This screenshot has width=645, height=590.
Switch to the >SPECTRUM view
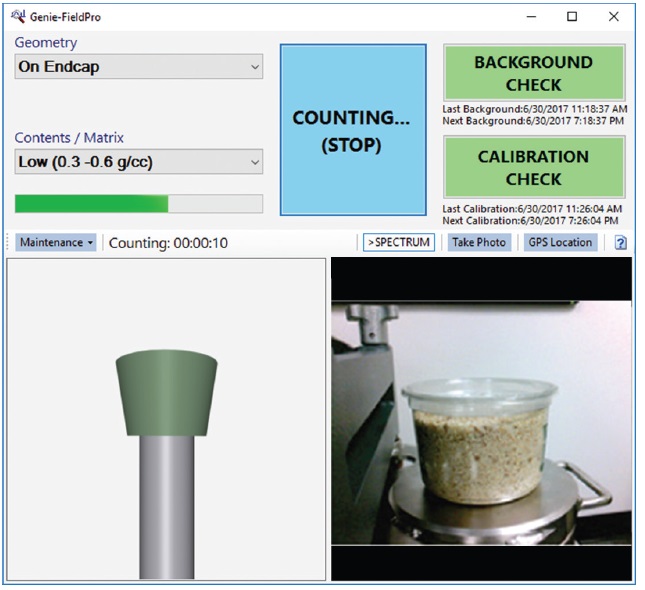(398, 243)
